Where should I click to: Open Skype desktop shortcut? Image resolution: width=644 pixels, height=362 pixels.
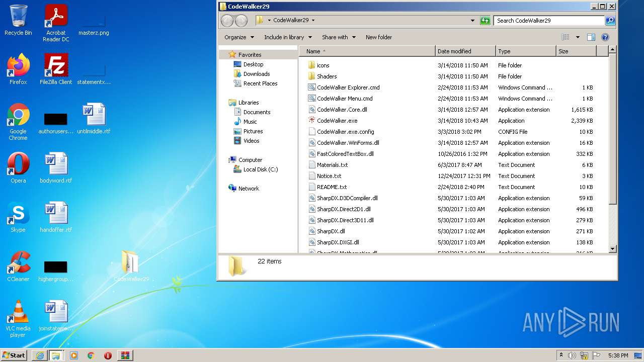pyautogui.click(x=18, y=217)
